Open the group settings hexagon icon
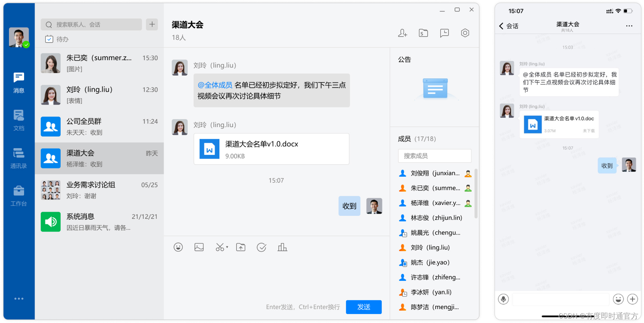The image size is (644, 323). tap(465, 33)
